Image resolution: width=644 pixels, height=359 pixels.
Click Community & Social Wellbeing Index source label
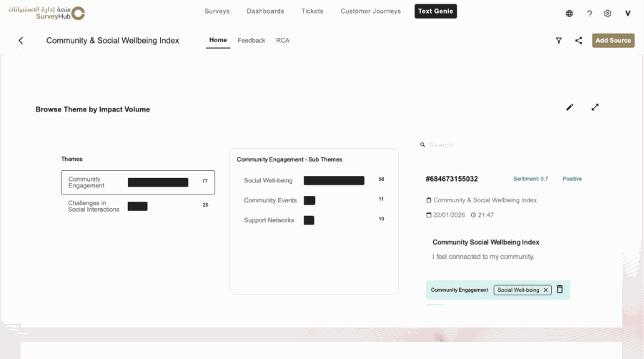(x=485, y=200)
